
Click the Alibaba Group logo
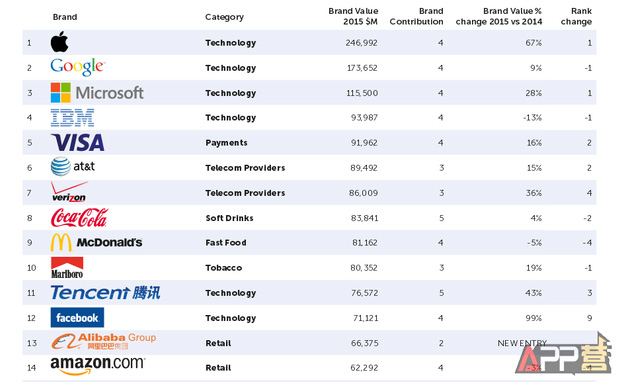click(x=103, y=341)
